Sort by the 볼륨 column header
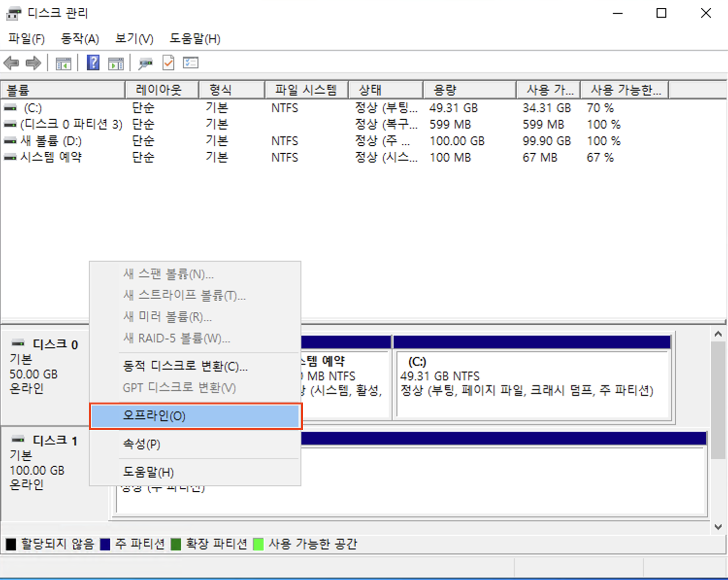 click(63, 90)
